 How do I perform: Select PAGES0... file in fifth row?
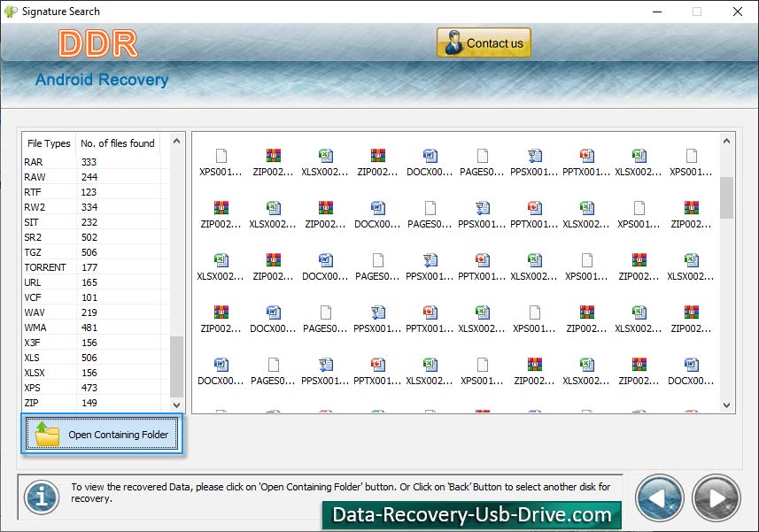273,372
